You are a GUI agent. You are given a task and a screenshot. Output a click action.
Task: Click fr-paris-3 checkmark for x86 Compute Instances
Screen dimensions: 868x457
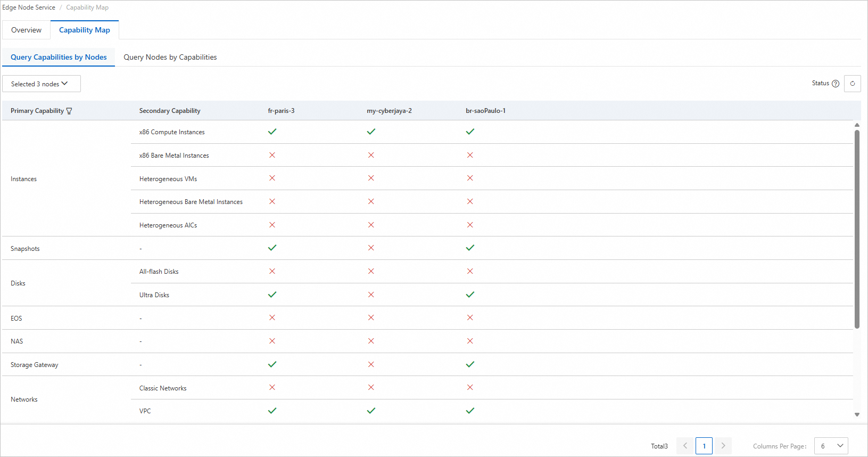click(272, 132)
